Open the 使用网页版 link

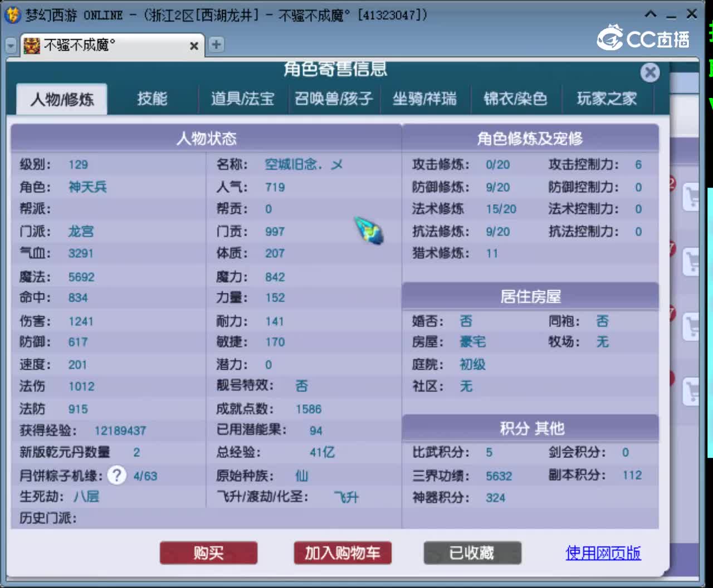pyautogui.click(x=603, y=553)
